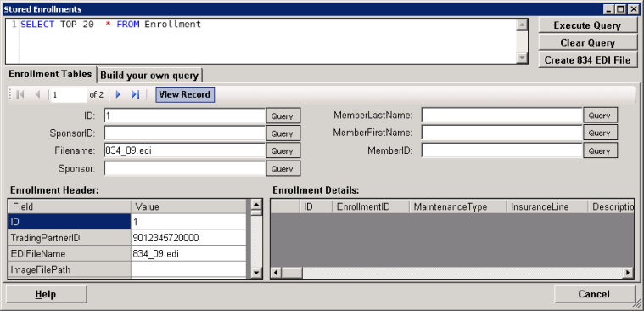Focus the Sponsor input field
Viewport: 644px width, 311px height.
(x=184, y=168)
